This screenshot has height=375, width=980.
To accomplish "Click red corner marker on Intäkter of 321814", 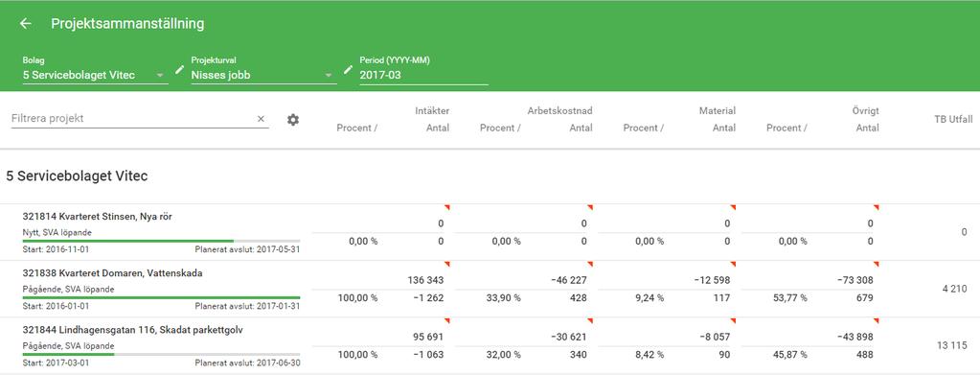I will (x=446, y=207).
